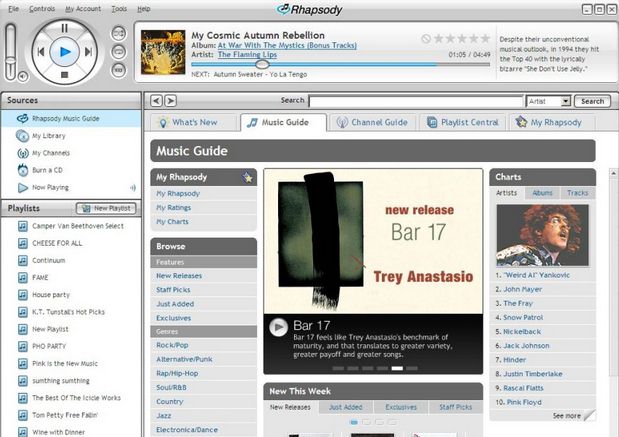Viewport: 619px width, 437px height.
Task: Toggle repeat mode button
Action: (x=118, y=52)
